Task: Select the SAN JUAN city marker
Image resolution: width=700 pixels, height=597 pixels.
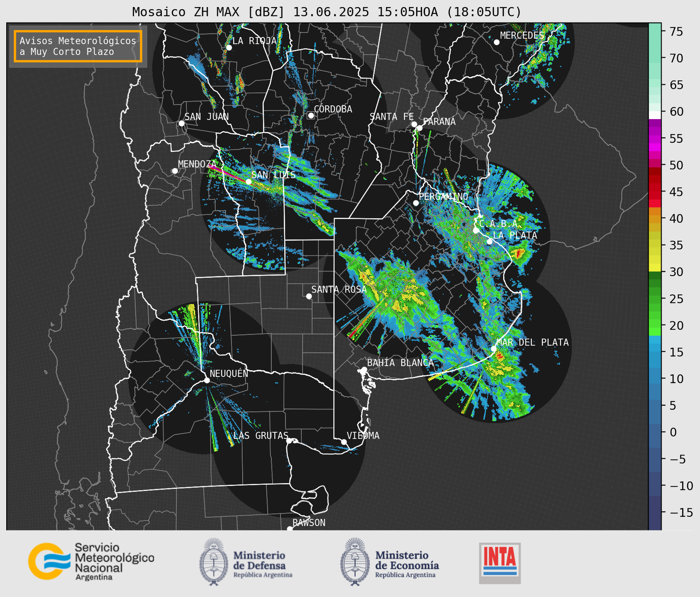Action: pyautogui.click(x=181, y=123)
